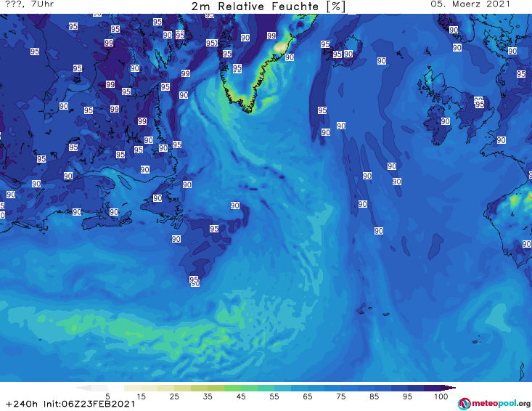Click the southern tip of Greenland
This screenshot has width=532, height=411.
click(249, 109)
